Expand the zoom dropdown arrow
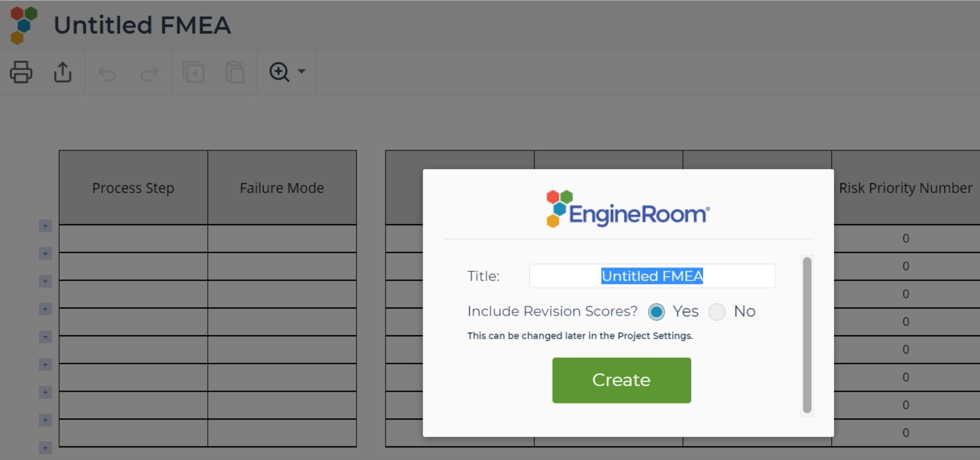 301,71
